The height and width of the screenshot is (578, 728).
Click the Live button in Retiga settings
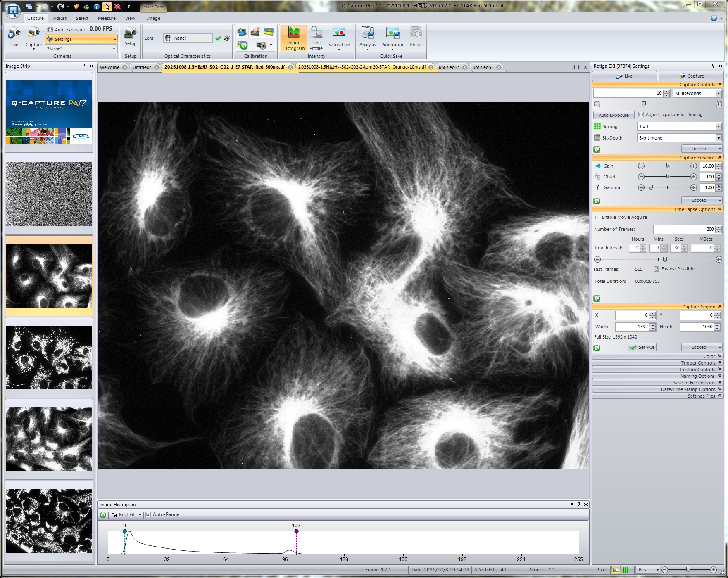tap(624, 76)
